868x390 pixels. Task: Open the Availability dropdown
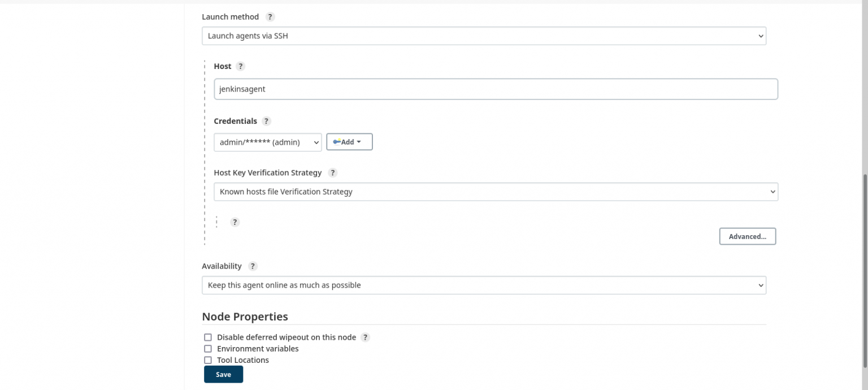[483, 285]
